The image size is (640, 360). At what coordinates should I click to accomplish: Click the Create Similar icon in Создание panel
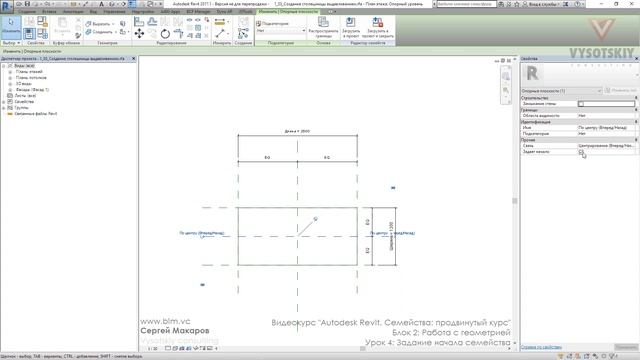243,33
